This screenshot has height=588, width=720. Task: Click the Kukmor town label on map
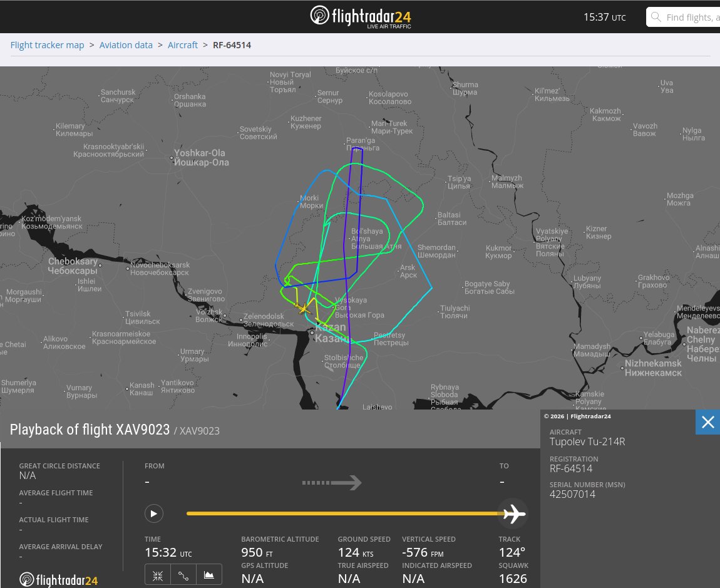point(498,252)
